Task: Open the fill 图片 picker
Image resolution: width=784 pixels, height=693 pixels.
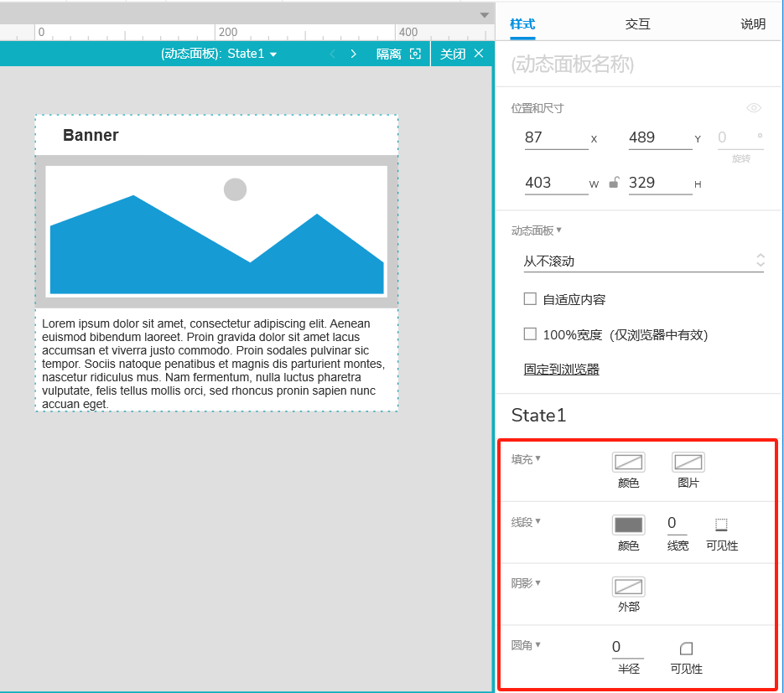Action: click(688, 463)
